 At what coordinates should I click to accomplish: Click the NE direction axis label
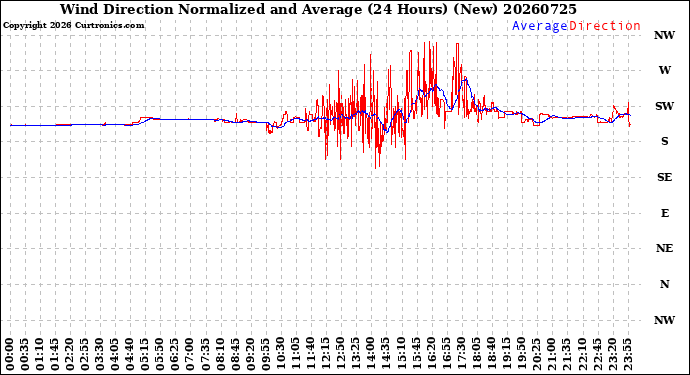tap(664, 248)
